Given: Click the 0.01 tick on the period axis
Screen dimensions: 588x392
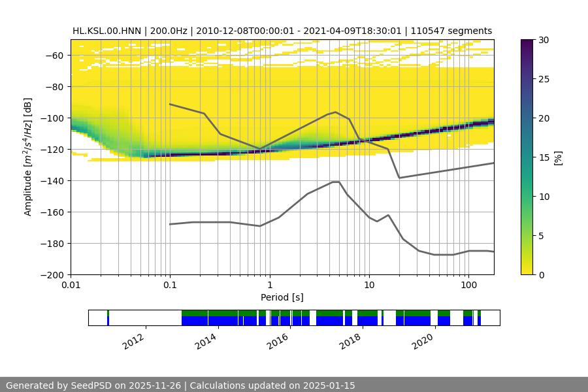Looking at the screenshot, I should [71, 285].
